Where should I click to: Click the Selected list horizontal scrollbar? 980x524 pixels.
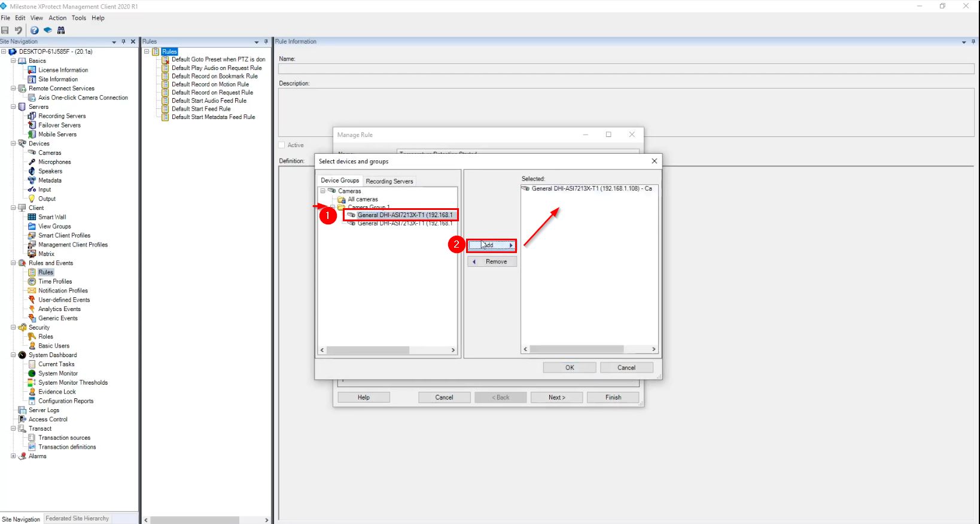589,349
